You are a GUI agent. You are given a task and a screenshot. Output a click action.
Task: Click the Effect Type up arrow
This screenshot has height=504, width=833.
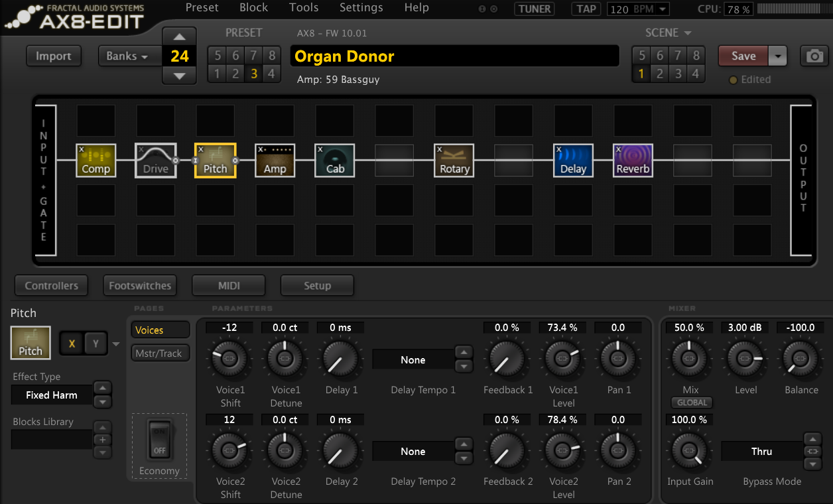(x=102, y=388)
